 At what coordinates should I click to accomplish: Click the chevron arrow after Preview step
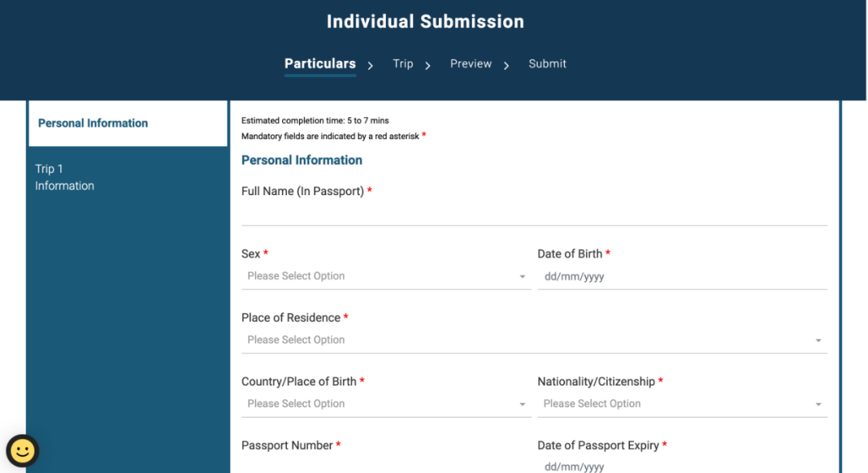tap(506, 66)
